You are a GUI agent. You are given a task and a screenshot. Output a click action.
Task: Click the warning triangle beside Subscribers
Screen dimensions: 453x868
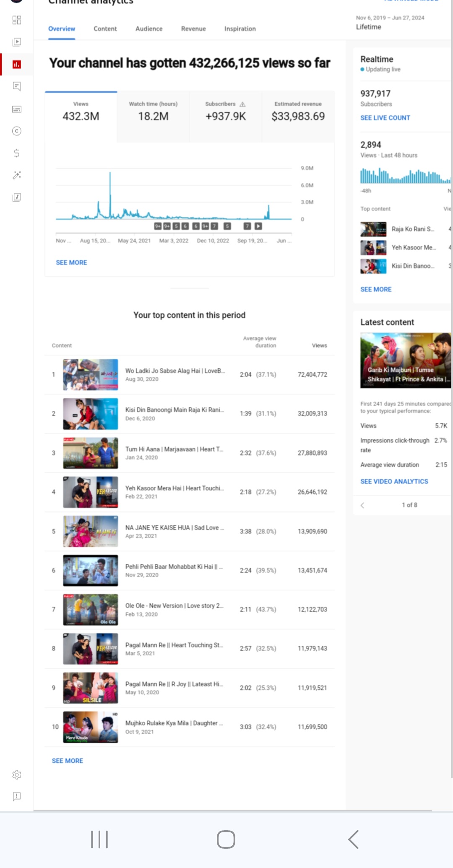(x=242, y=104)
